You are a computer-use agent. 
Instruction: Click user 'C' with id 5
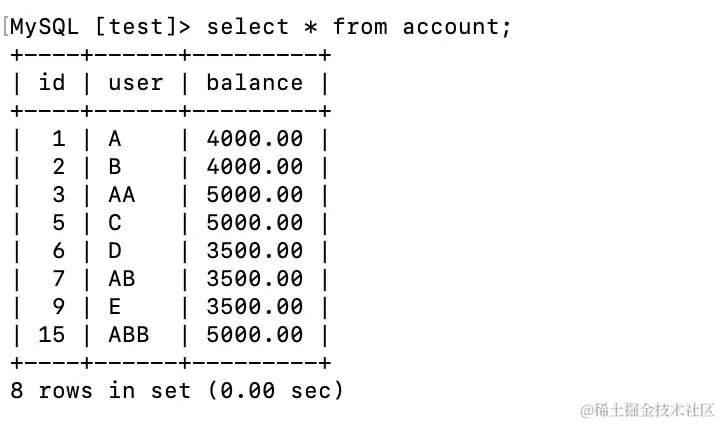(115, 223)
